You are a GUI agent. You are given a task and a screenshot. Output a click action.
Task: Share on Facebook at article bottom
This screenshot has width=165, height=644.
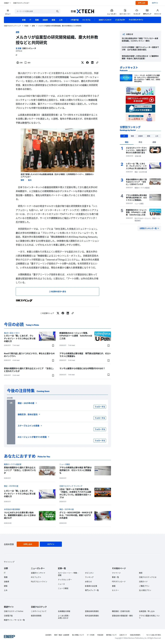pos(63,313)
